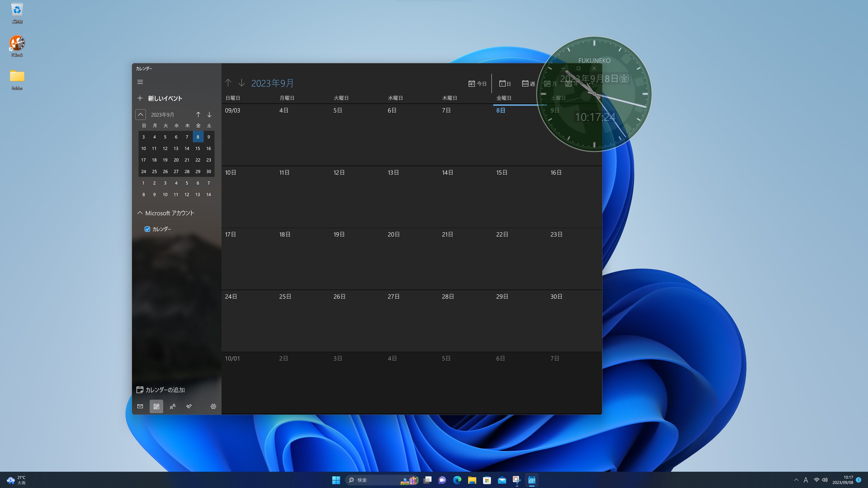Image resolution: width=868 pixels, height=488 pixels.
Task: Collapse the mini calendar with chevron button
Action: coord(141,115)
